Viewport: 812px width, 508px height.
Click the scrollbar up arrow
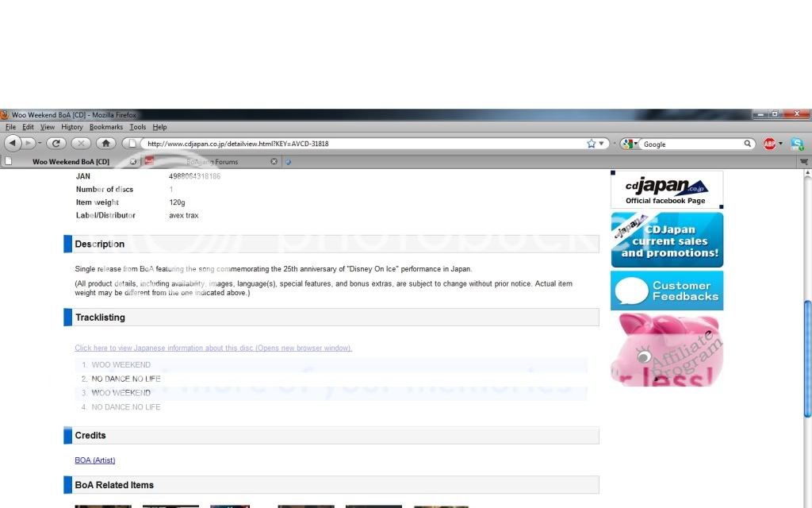coord(807,174)
